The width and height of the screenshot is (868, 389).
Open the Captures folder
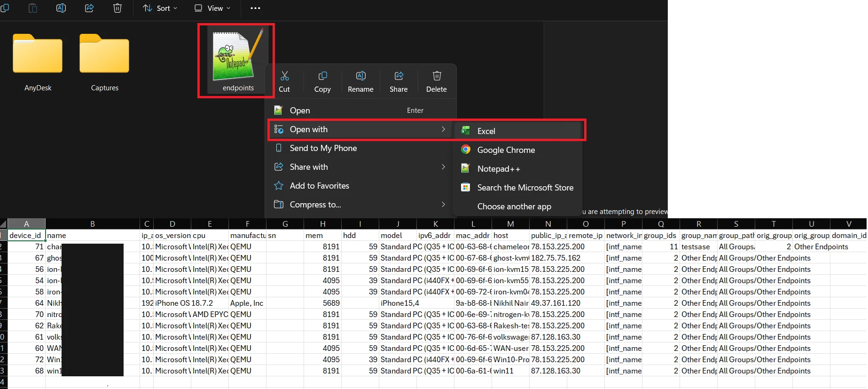(x=104, y=62)
